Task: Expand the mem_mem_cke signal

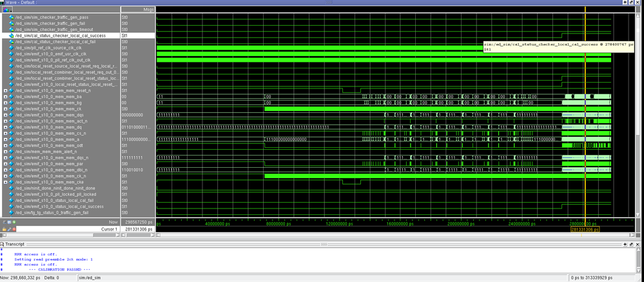Action: click(x=5, y=182)
